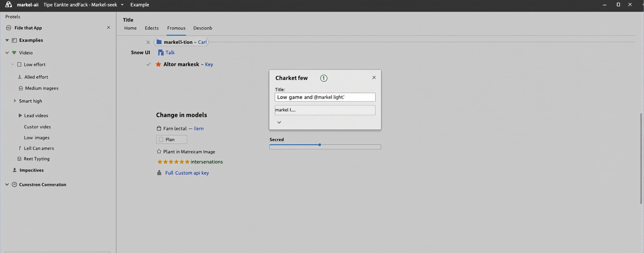Click the green checkmark beside Altor markesk
644x253 pixels.
point(149,64)
